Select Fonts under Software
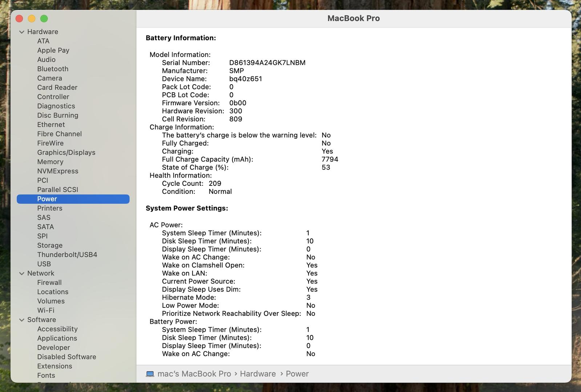 [46, 376]
